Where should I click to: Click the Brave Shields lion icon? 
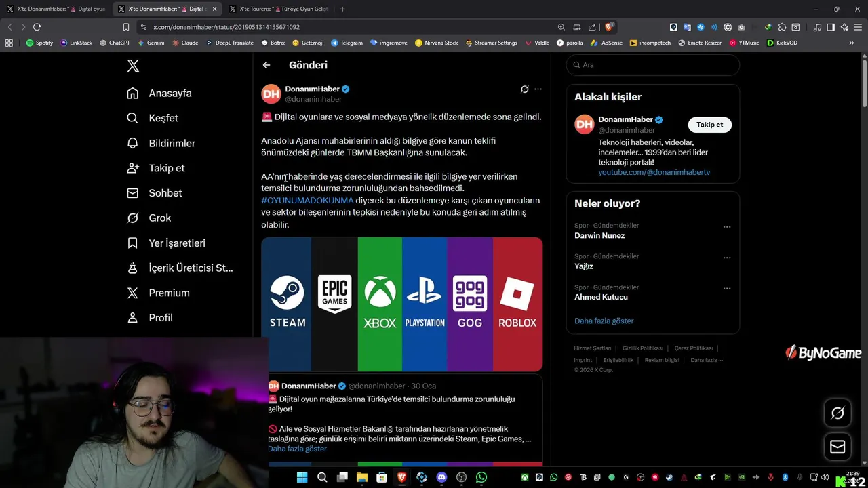pos(609,27)
